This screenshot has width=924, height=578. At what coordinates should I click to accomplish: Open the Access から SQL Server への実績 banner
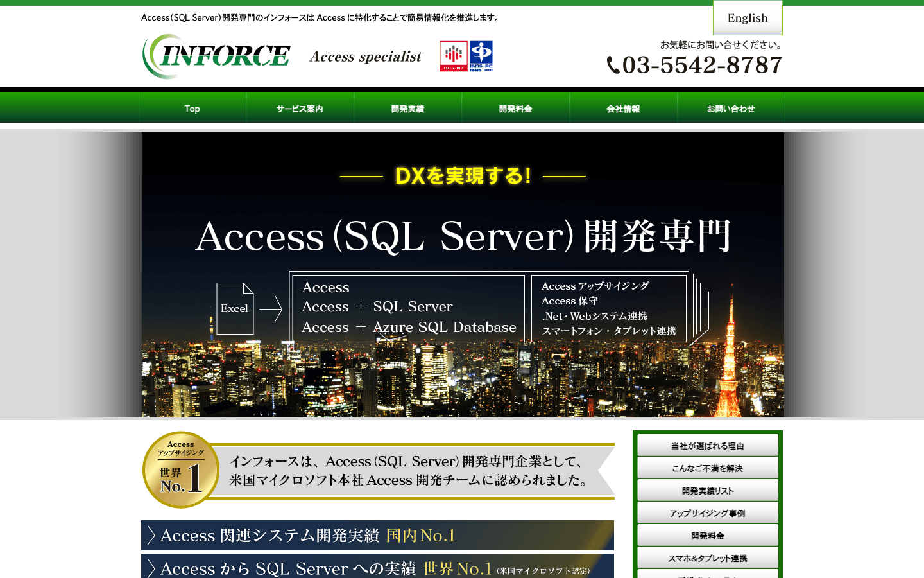click(x=377, y=566)
